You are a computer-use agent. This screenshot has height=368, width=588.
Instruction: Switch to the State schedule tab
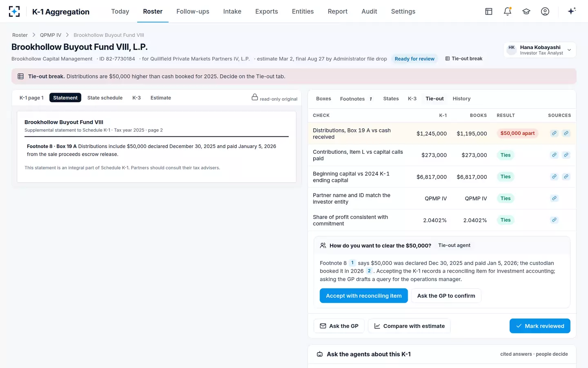coord(105,98)
